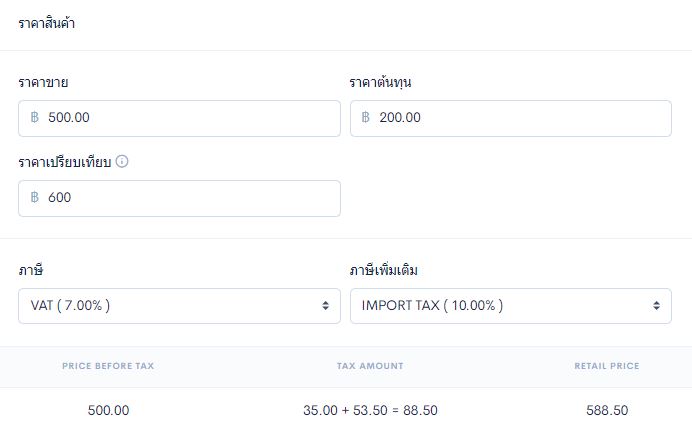Click the arrow icon on IMPORT TAX selector
Screen dimensions: 692x432
(x=657, y=305)
